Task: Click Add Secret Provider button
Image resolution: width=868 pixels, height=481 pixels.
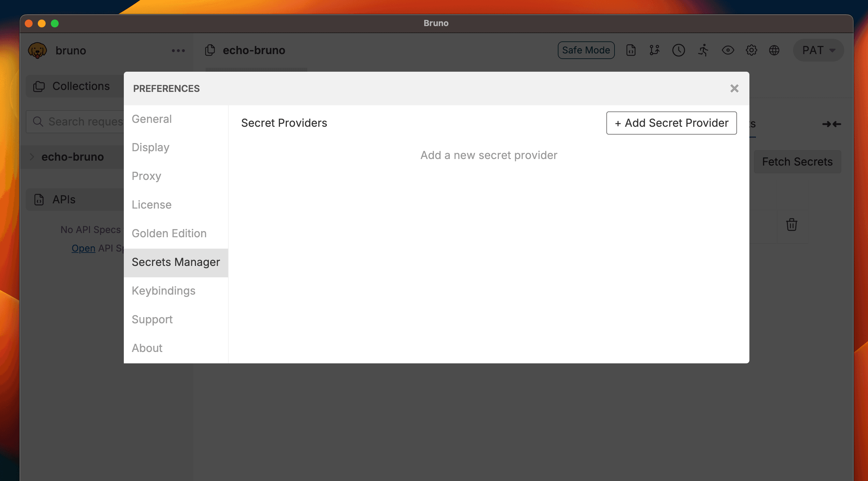Action: tap(671, 123)
